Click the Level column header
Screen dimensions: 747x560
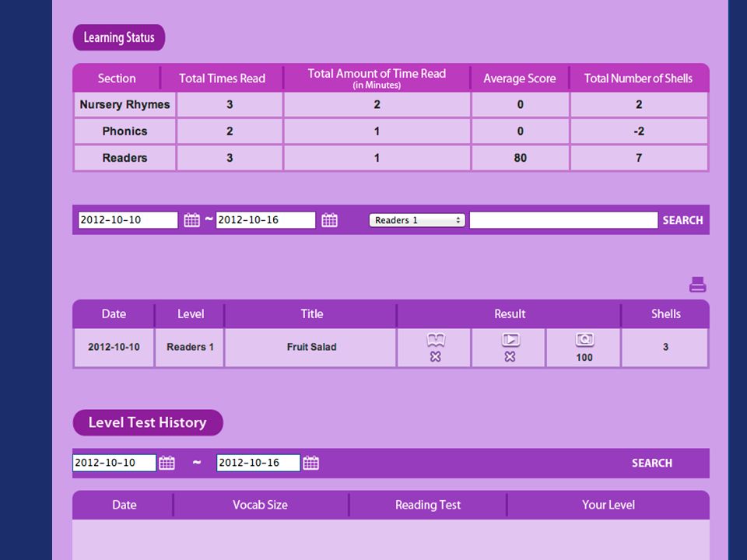pyautogui.click(x=191, y=314)
